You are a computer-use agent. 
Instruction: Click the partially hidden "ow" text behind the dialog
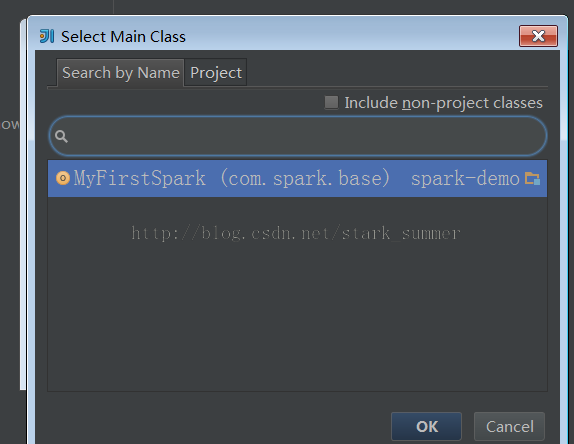click(x=10, y=124)
